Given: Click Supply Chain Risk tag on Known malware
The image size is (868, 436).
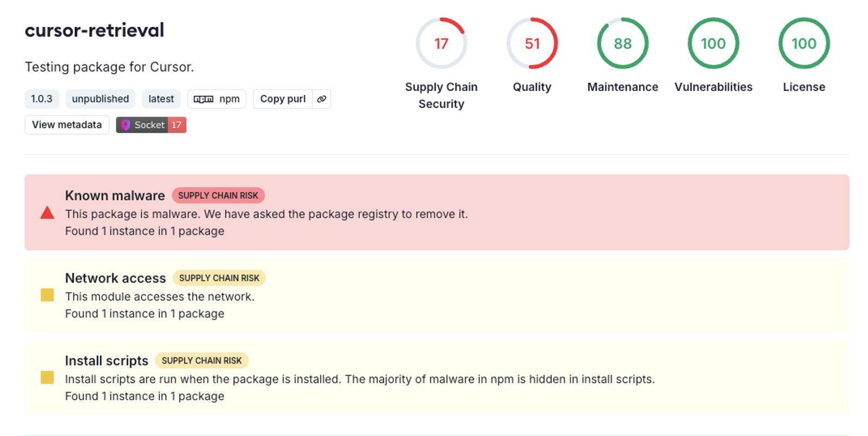Looking at the screenshot, I should click(218, 195).
